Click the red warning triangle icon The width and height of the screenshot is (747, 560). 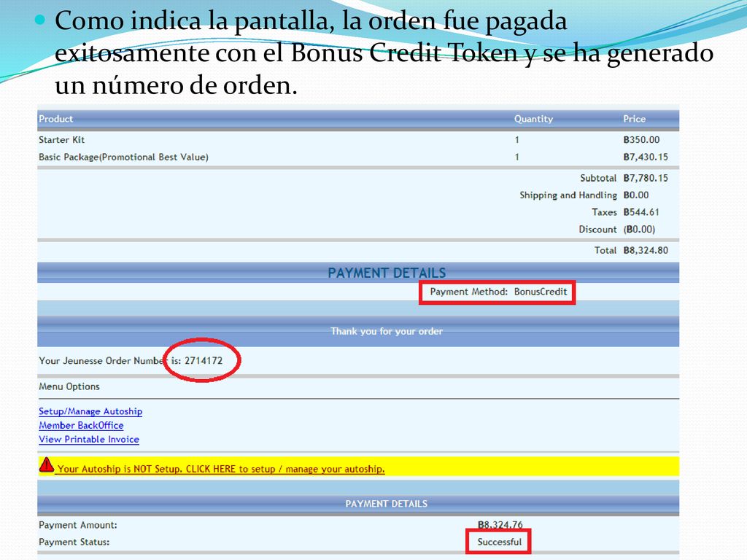[x=46, y=464]
